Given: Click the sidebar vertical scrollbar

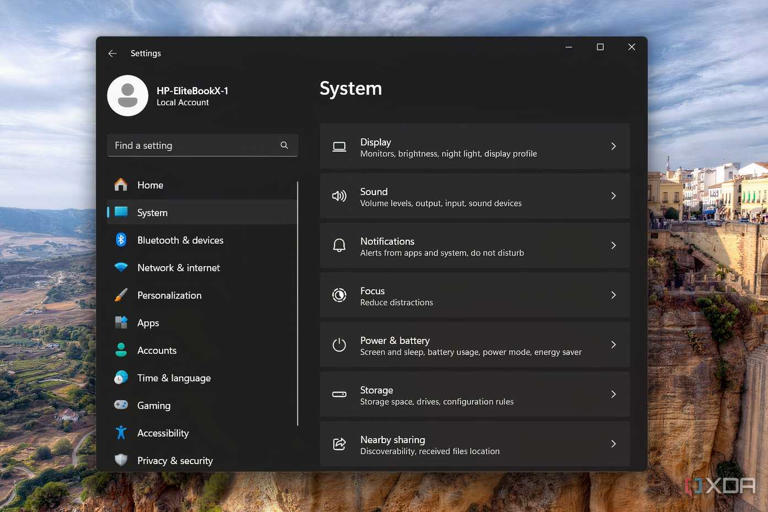Looking at the screenshot, I should [298, 303].
